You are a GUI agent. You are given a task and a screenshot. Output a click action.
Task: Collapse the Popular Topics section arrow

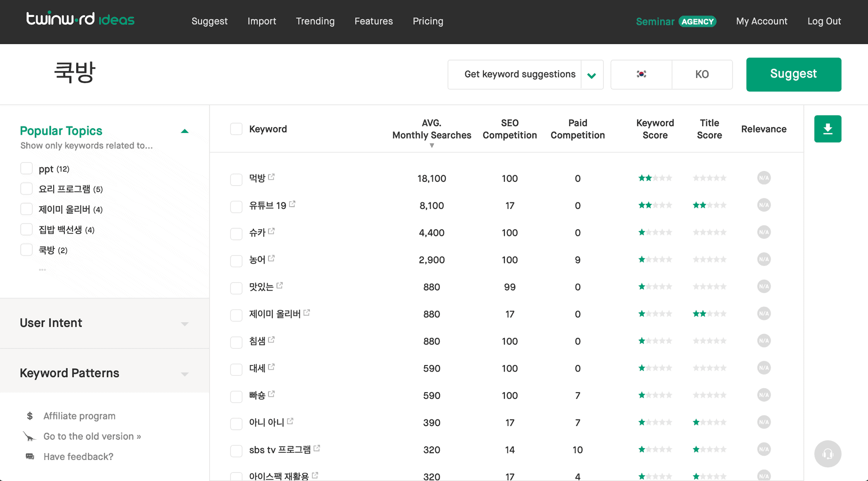point(185,132)
